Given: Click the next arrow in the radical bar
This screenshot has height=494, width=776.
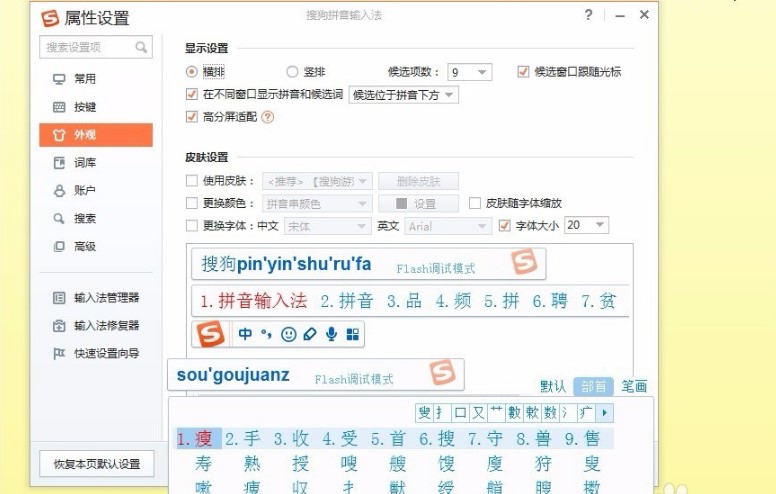Looking at the screenshot, I should [605, 412].
